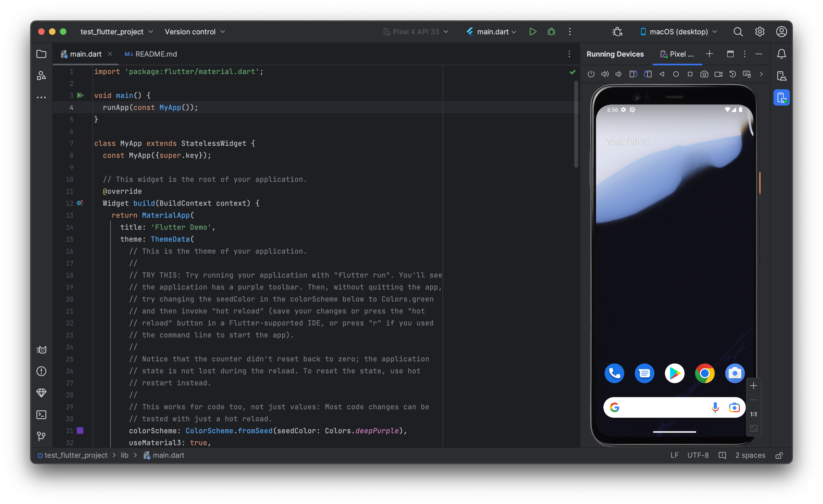Open the Terminal tool window

pyautogui.click(x=41, y=414)
